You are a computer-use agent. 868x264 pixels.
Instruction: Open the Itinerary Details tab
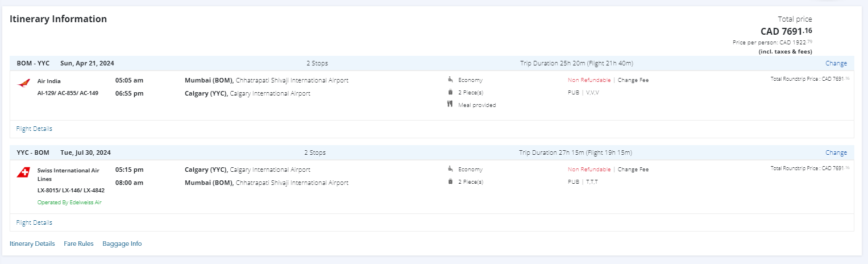(x=32, y=244)
